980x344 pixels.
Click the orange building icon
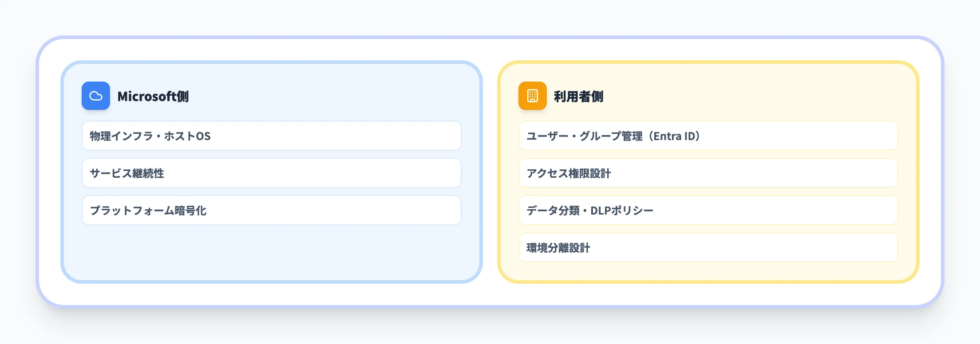[x=532, y=96]
